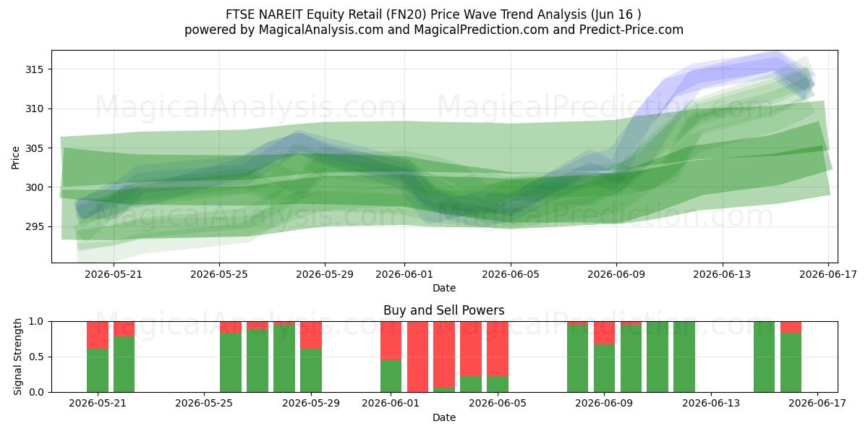This screenshot has width=868, height=434.
Task: Click 2026-05-21 tick under the Buy/Sell chart
Action: (98, 404)
